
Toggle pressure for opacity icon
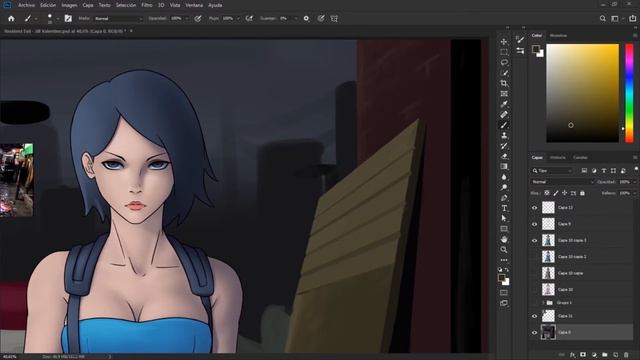(x=198, y=18)
